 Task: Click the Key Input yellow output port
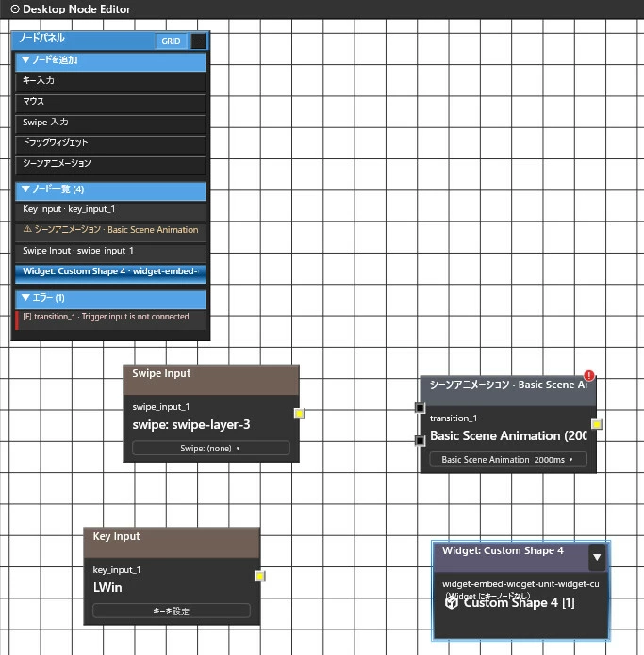tap(259, 576)
